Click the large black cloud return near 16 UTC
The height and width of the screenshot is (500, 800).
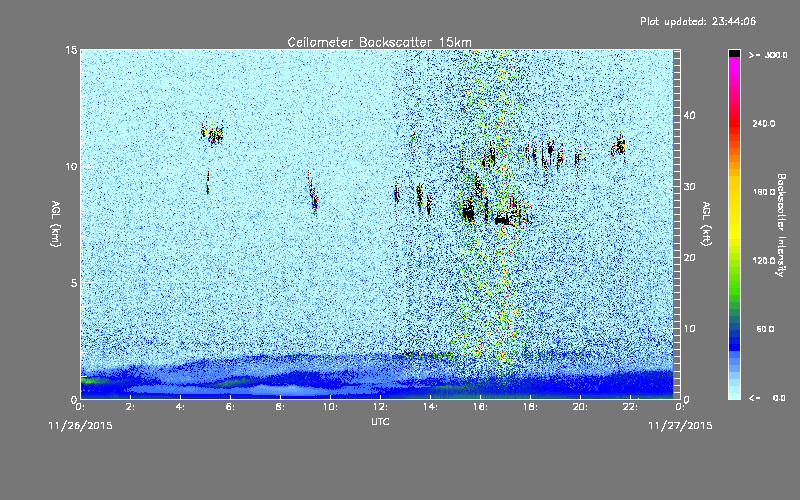pos(468,210)
